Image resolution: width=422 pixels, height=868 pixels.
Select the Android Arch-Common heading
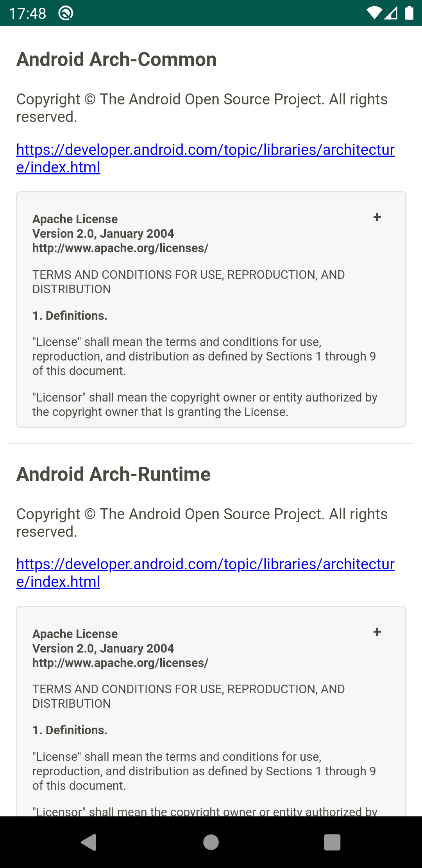click(116, 59)
